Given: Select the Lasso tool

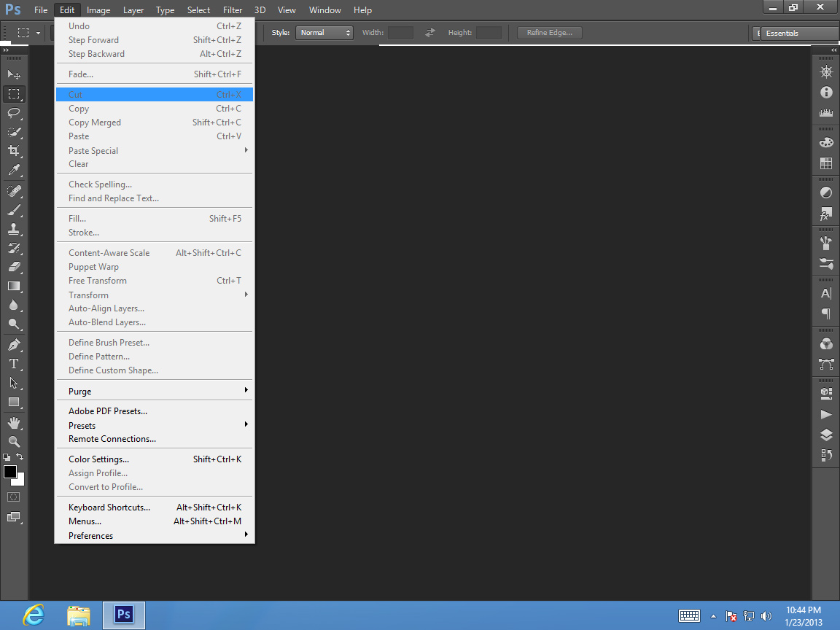Looking at the screenshot, I should coord(14,112).
